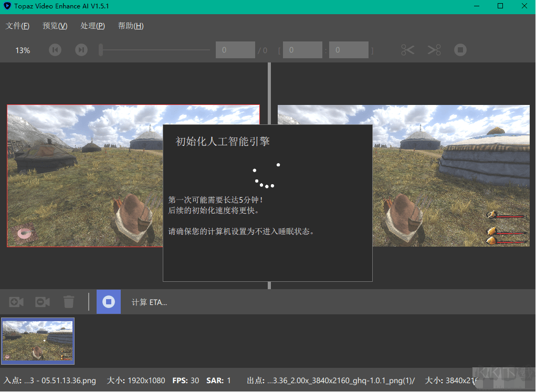Click the trim end frame input box

point(349,49)
